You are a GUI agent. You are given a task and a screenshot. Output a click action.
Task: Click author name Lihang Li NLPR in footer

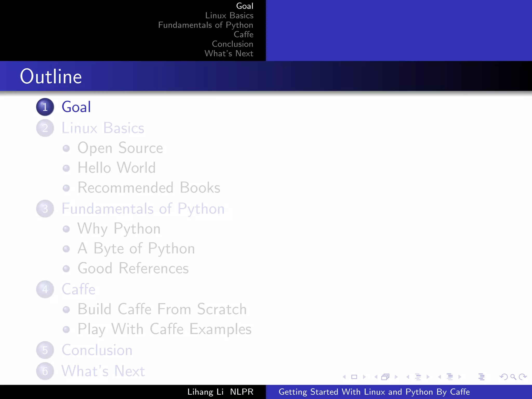point(220,392)
